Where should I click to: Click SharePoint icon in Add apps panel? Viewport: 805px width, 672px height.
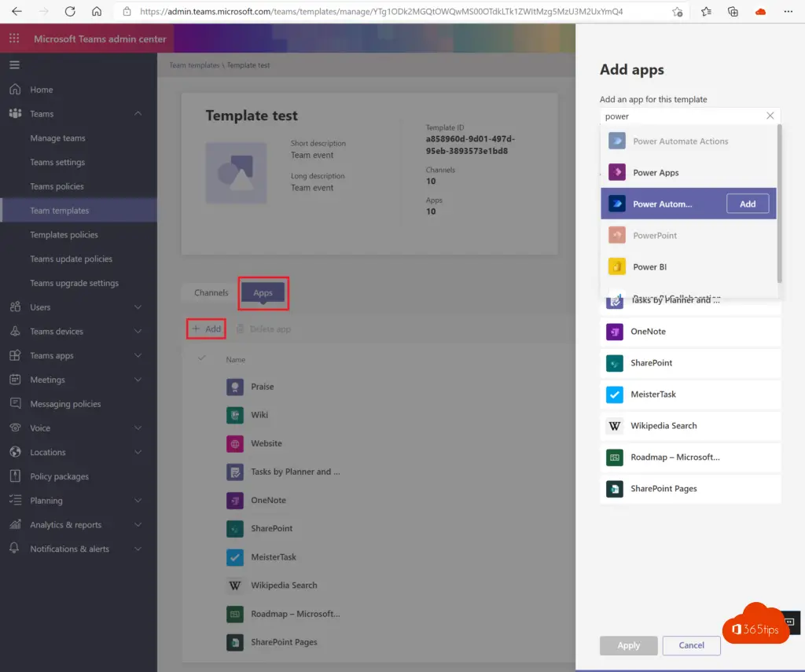tap(615, 363)
